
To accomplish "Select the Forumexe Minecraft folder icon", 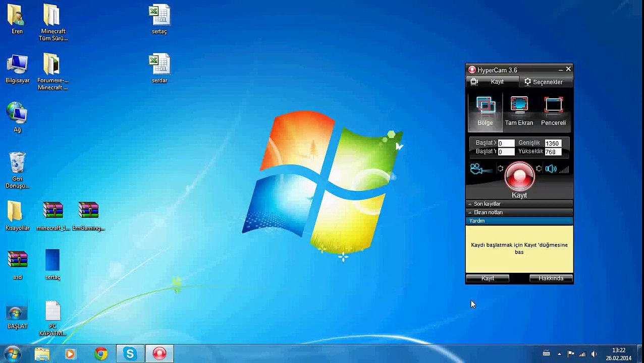I will [53, 72].
